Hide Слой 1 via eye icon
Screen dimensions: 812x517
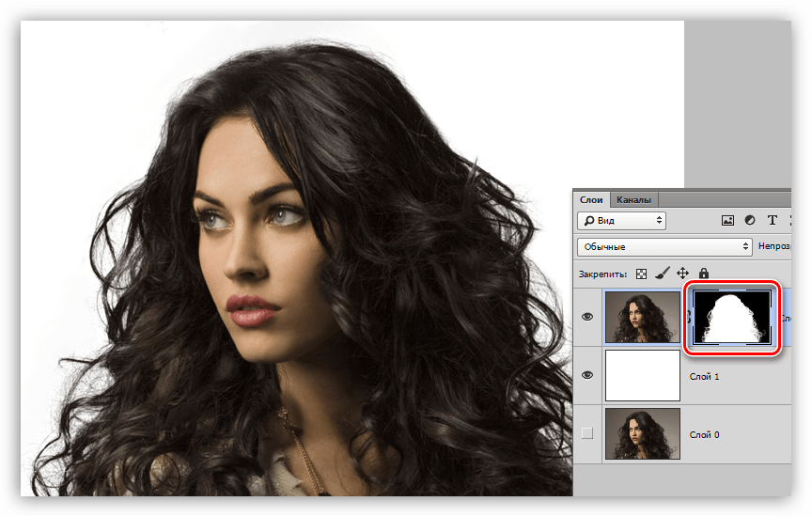click(x=587, y=375)
